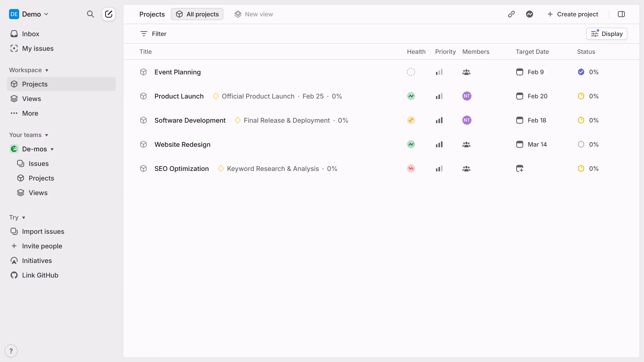
Task: Change Event Planning target date Feb 9
Action: [530, 72]
